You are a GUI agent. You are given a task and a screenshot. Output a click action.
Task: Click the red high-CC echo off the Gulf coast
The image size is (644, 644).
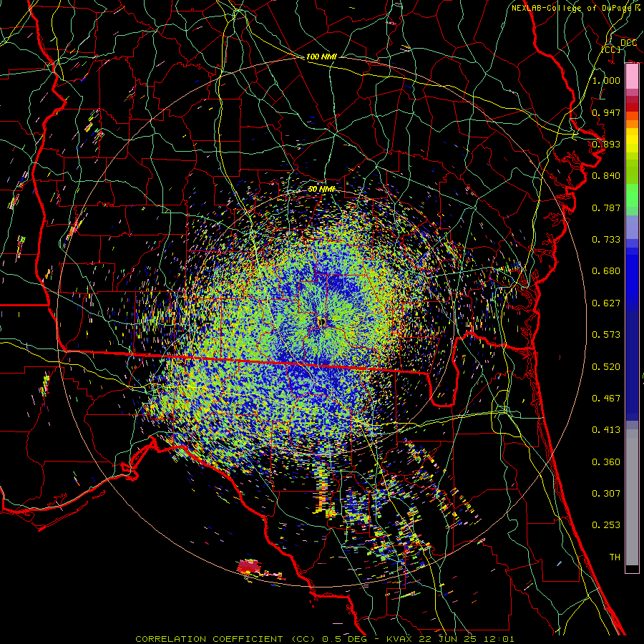click(x=249, y=567)
